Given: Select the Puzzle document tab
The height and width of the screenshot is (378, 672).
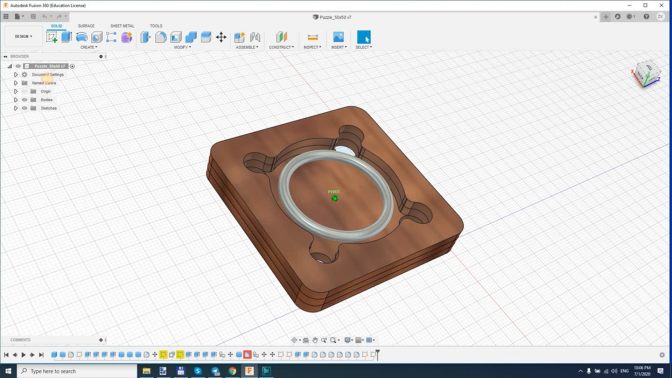Looking at the screenshot, I should 332,17.
